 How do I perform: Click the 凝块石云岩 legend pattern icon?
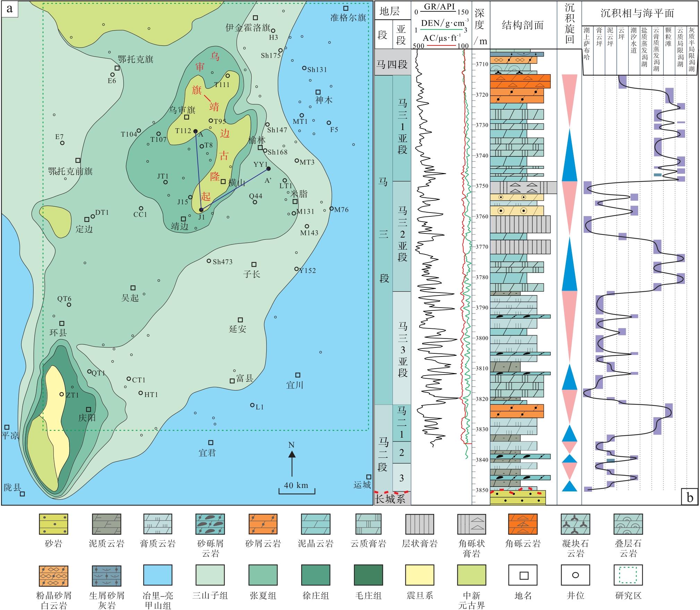click(575, 524)
